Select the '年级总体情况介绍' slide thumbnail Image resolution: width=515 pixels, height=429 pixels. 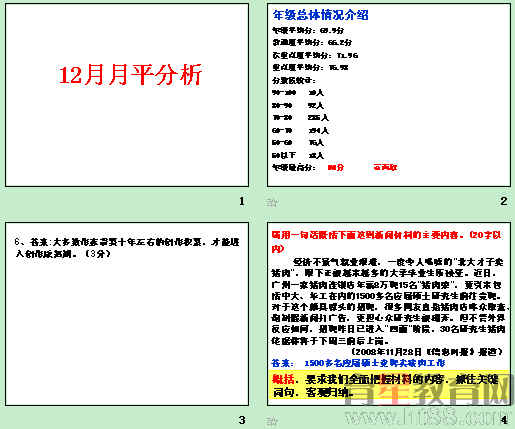[x=389, y=95]
